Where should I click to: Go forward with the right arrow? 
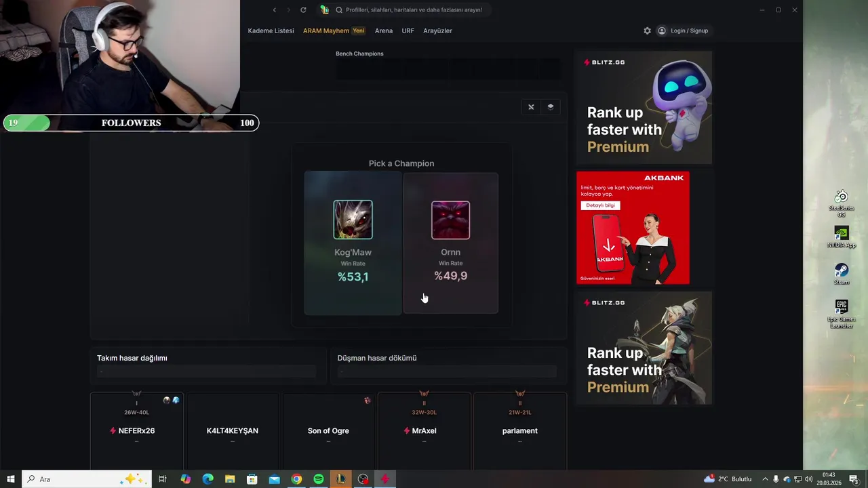[288, 9]
